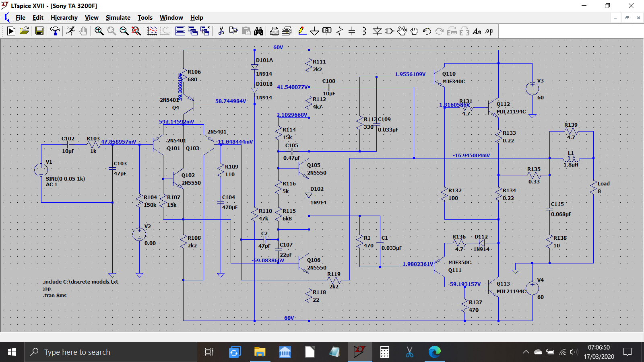Click the Undo arrow icon
The image size is (644, 362).
[x=427, y=31]
